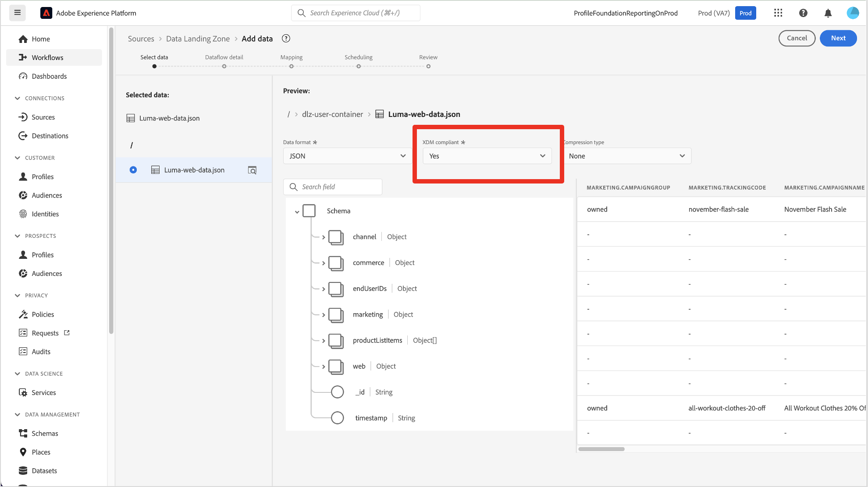Click the Adobe logo icon
The width and height of the screenshot is (868, 487).
(x=46, y=13)
